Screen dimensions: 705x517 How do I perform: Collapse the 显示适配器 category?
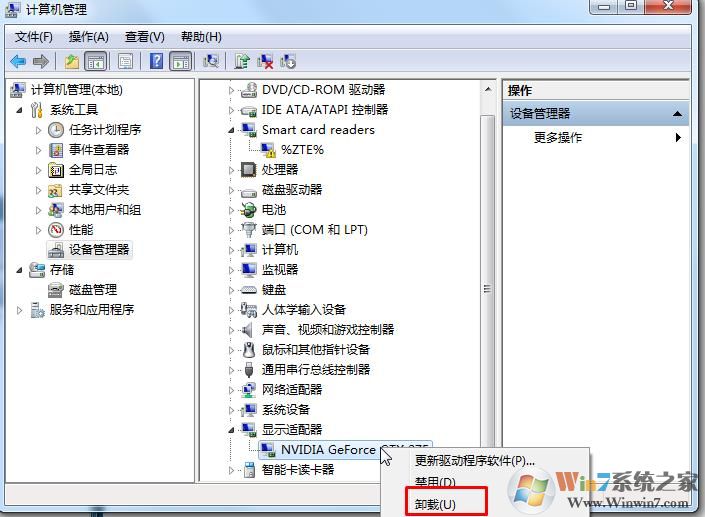[231, 430]
